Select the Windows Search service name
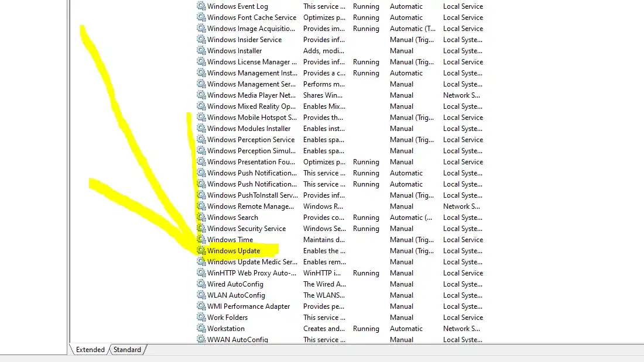The height and width of the screenshot is (362, 644). tap(233, 218)
